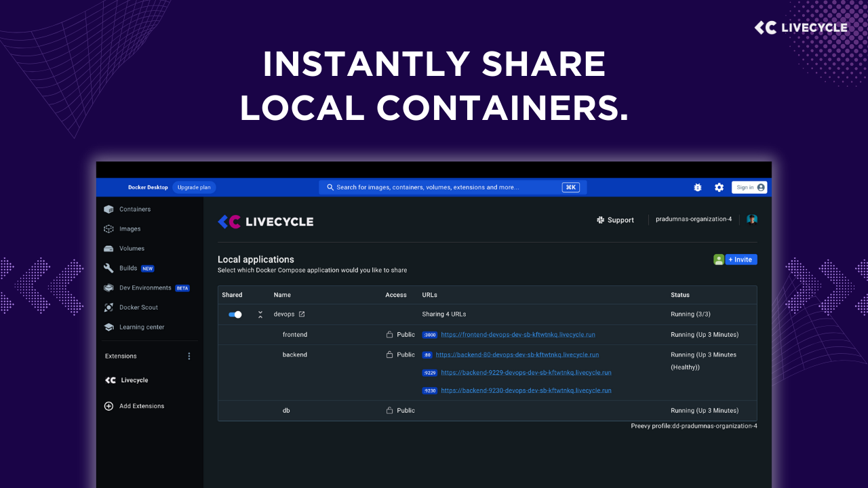Select Builds in the sidebar
Image resolution: width=868 pixels, height=488 pixels.
click(x=128, y=268)
